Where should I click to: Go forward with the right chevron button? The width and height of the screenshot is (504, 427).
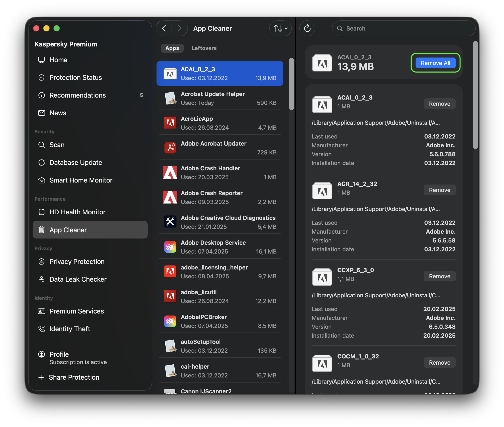tap(179, 28)
